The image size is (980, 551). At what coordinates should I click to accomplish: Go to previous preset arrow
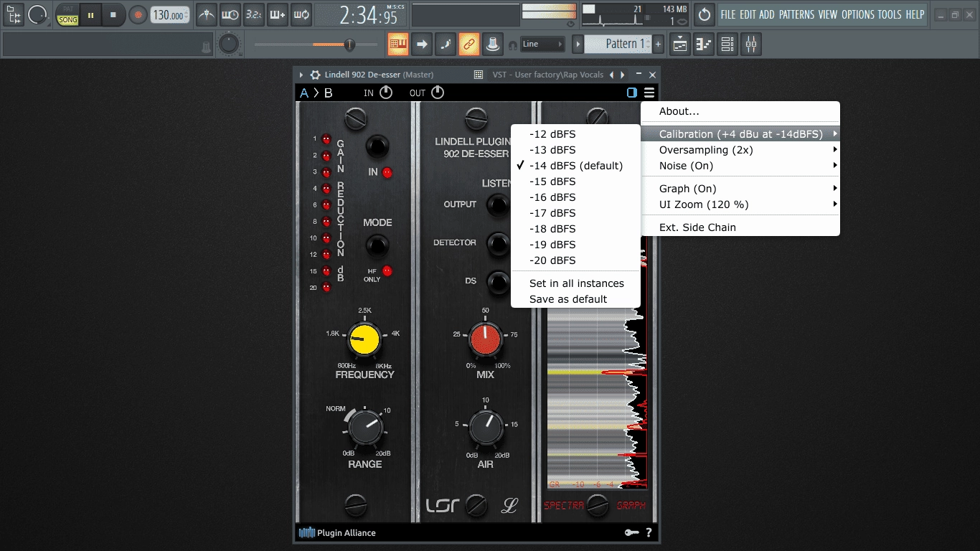tap(611, 75)
